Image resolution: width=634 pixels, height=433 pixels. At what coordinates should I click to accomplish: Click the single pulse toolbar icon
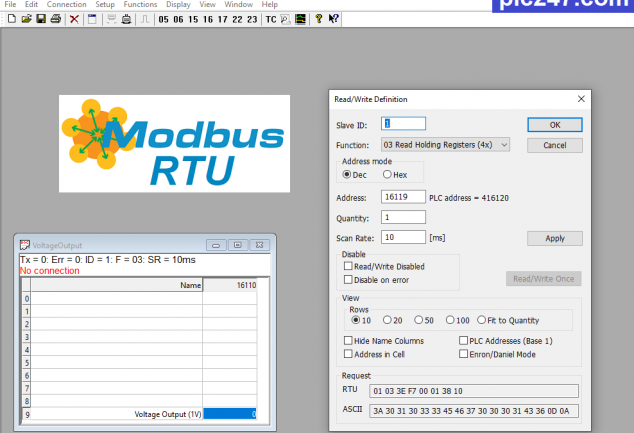point(145,19)
